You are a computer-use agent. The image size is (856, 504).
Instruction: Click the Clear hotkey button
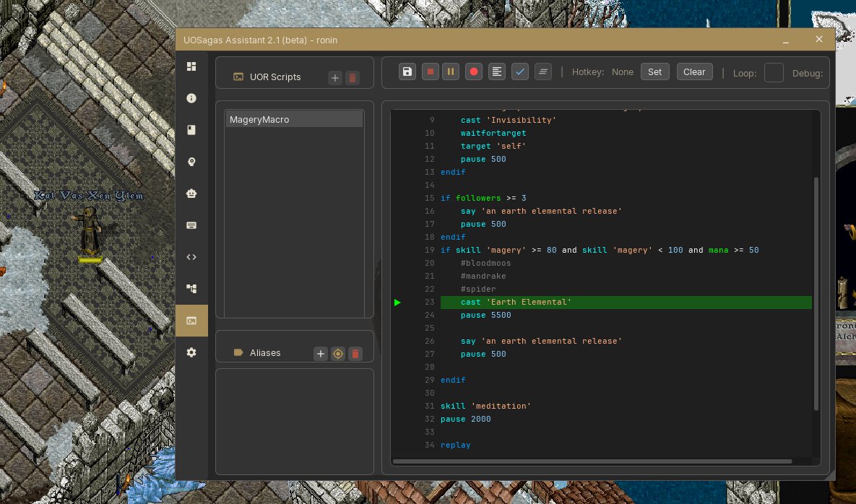click(x=694, y=72)
